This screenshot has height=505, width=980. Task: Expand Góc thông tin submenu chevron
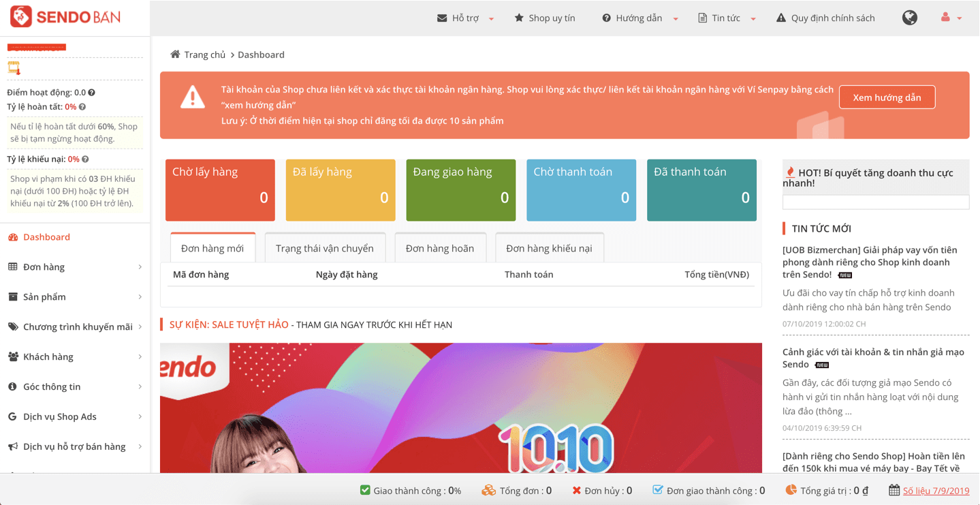coord(140,387)
